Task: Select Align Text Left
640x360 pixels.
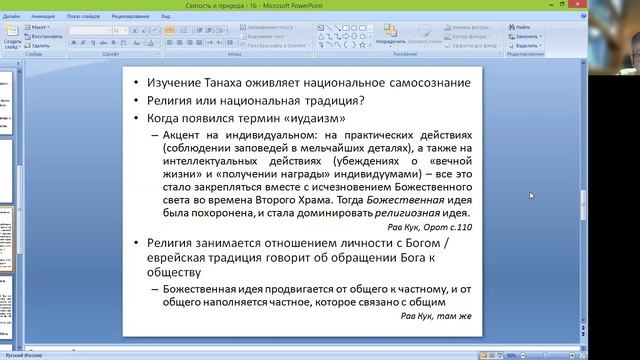Action: (x=170, y=43)
